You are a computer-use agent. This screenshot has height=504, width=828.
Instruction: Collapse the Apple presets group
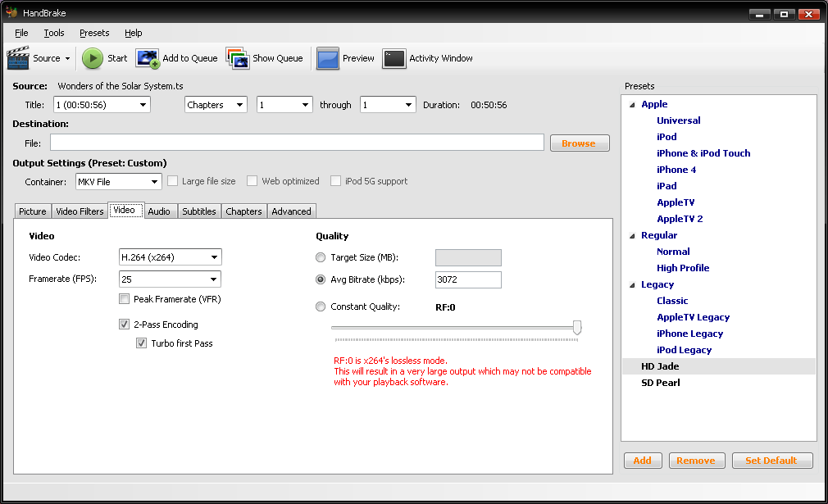pyautogui.click(x=632, y=105)
